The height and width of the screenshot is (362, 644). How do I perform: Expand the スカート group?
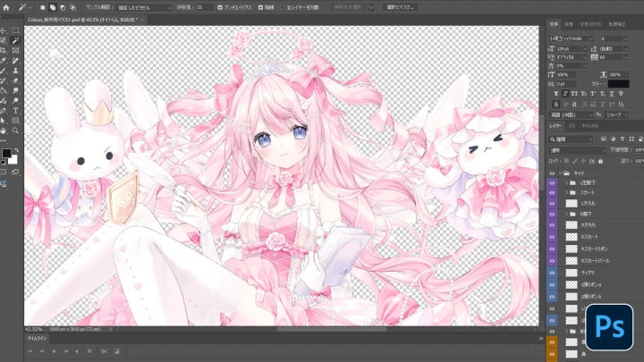(x=567, y=192)
